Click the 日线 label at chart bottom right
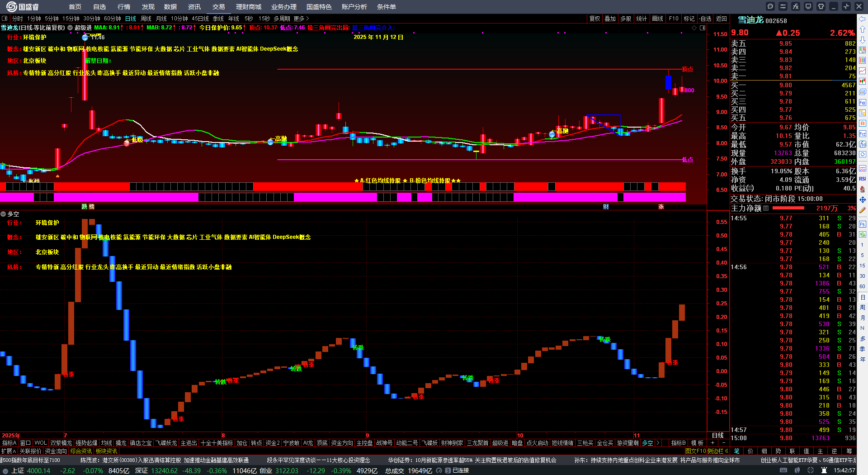This screenshot has width=868, height=475. pos(718,435)
